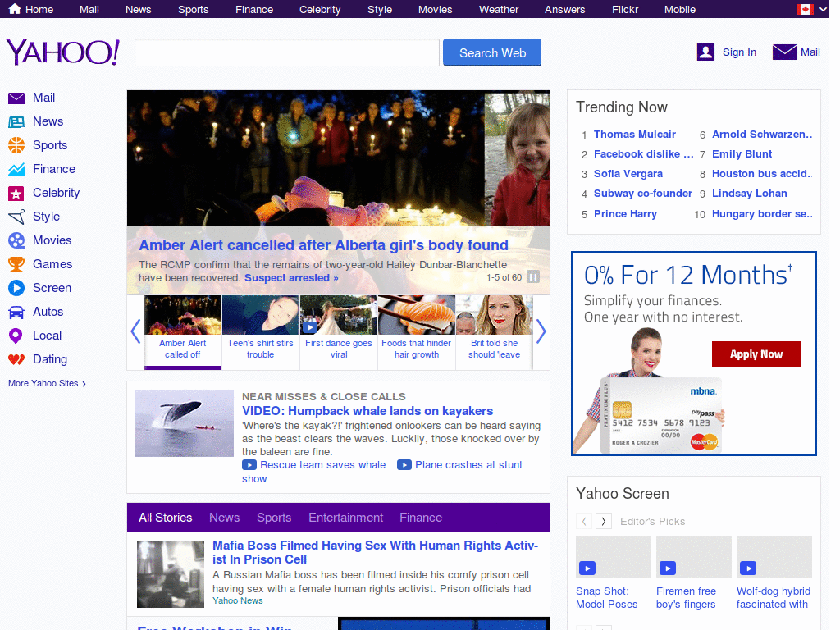Switch to the News stories tab
840x630 pixels.
(x=225, y=518)
